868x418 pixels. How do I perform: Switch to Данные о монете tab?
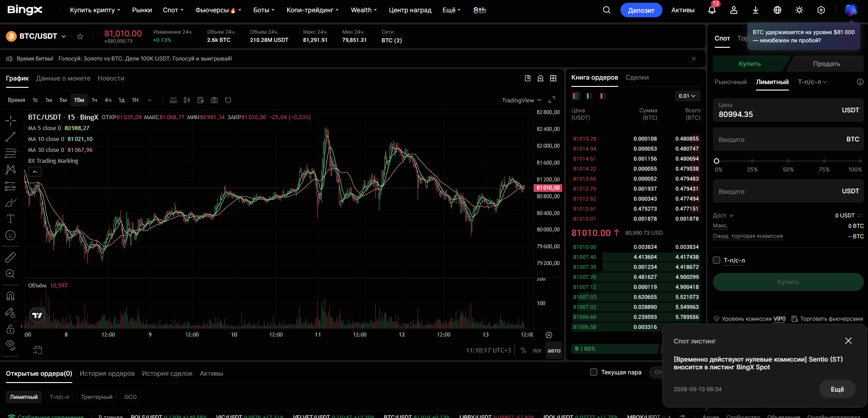point(63,78)
